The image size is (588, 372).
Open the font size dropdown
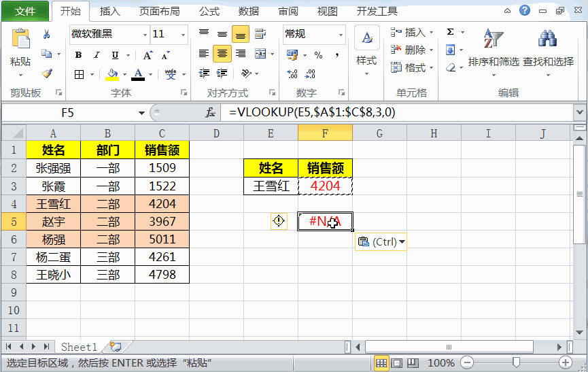(x=183, y=35)
